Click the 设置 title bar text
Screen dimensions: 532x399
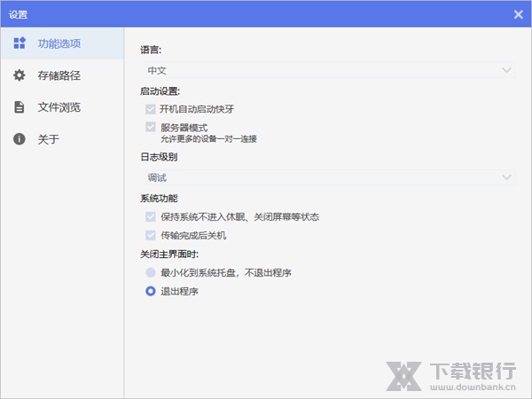pos(19,14)
